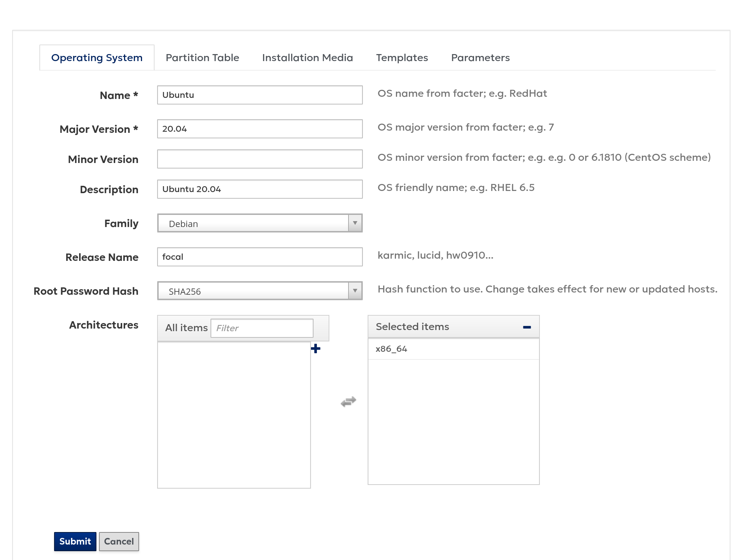Select the Operating System tab
This screenshot has height=560, width=743.
(97, 58)
